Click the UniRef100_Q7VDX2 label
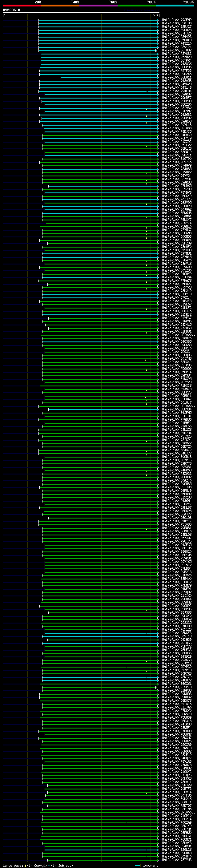The width and height of the screenshot is (197, 868). tap(177, 172)
